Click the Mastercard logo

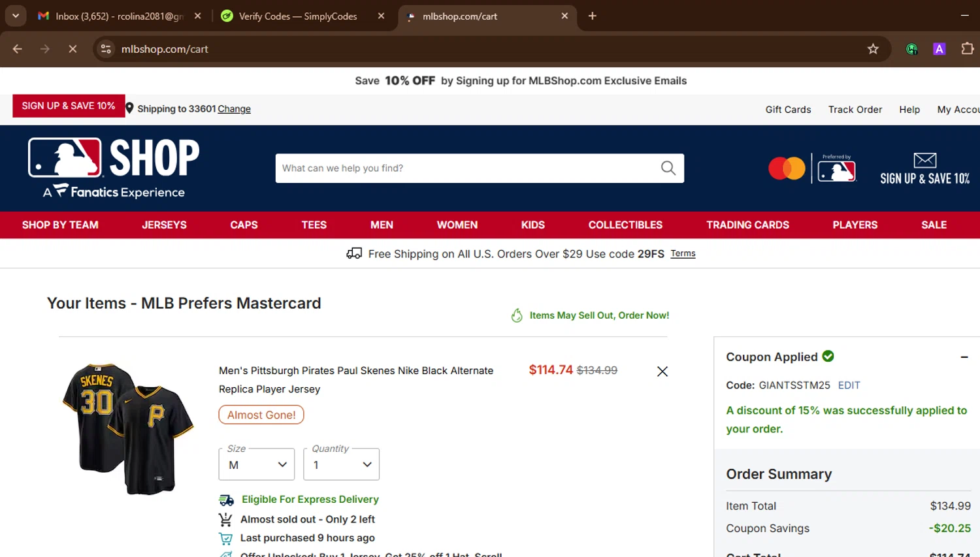(787, 168)
